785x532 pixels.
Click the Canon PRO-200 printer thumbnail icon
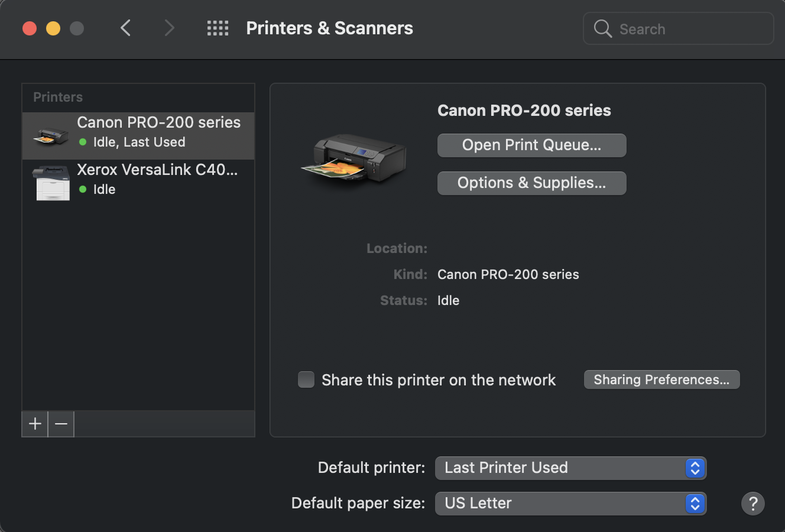point(50,135)
